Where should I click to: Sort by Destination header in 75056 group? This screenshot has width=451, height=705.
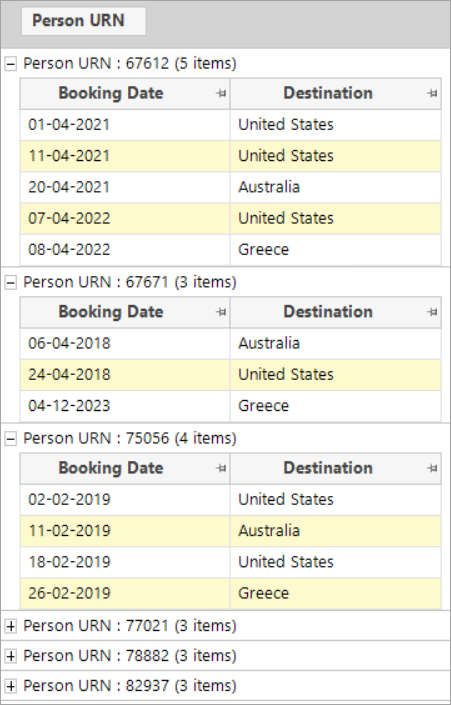pyautogui.click(x=328, y=468)
